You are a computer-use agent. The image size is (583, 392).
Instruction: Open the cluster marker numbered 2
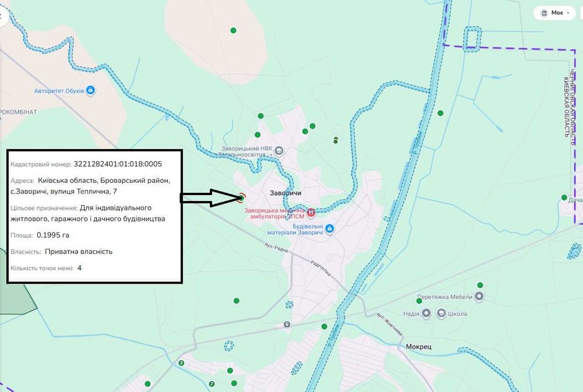pos(212,383)
